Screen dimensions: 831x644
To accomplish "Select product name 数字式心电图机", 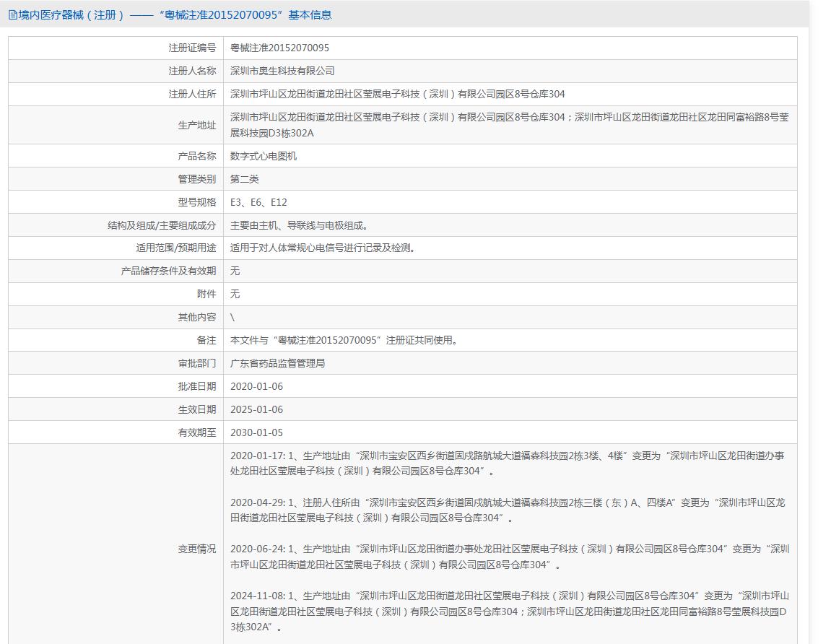I will coord(264,157).
